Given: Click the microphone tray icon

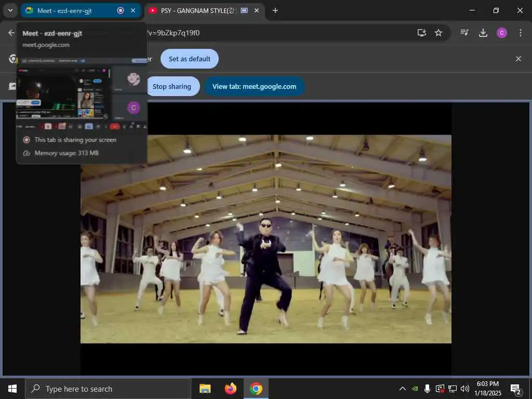Looking at the screenshot, I should pyautogui.click(x=427, y=389).
